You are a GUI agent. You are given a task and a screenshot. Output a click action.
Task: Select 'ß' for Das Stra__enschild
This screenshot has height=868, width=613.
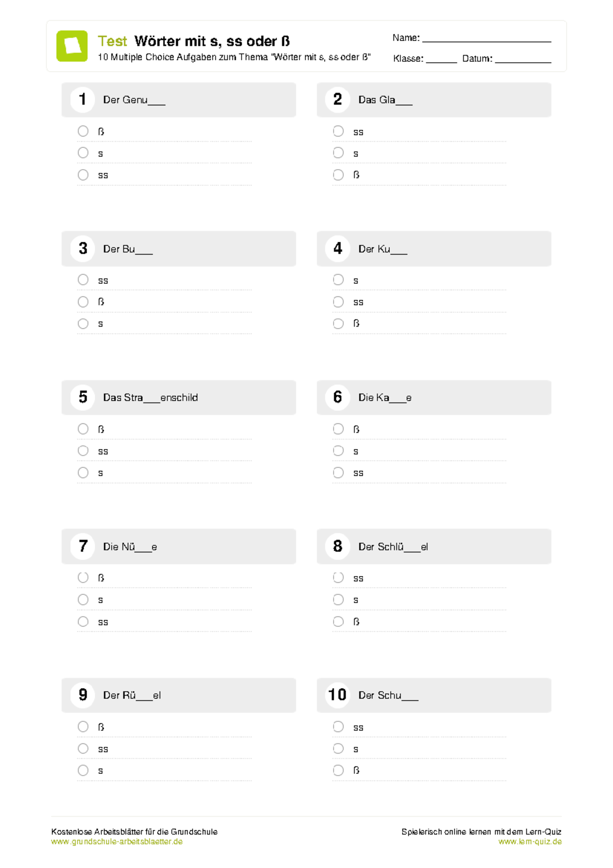coord(83,429)
